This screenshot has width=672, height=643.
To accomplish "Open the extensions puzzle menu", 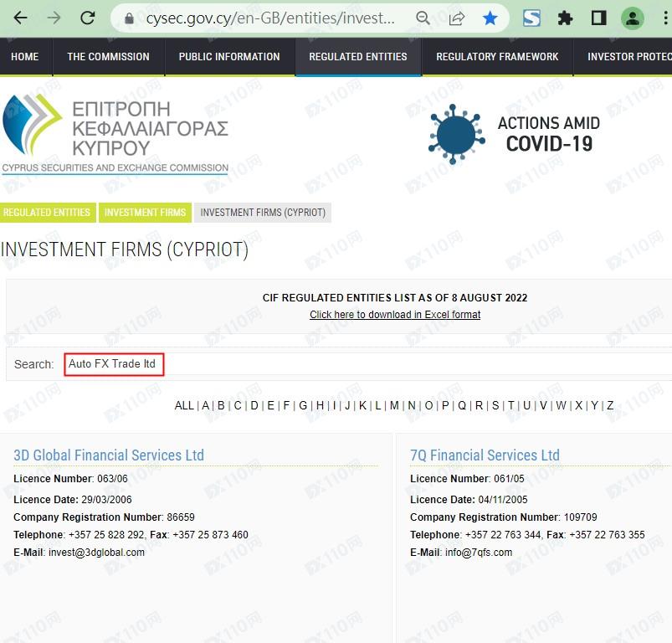I will [565, 18].
